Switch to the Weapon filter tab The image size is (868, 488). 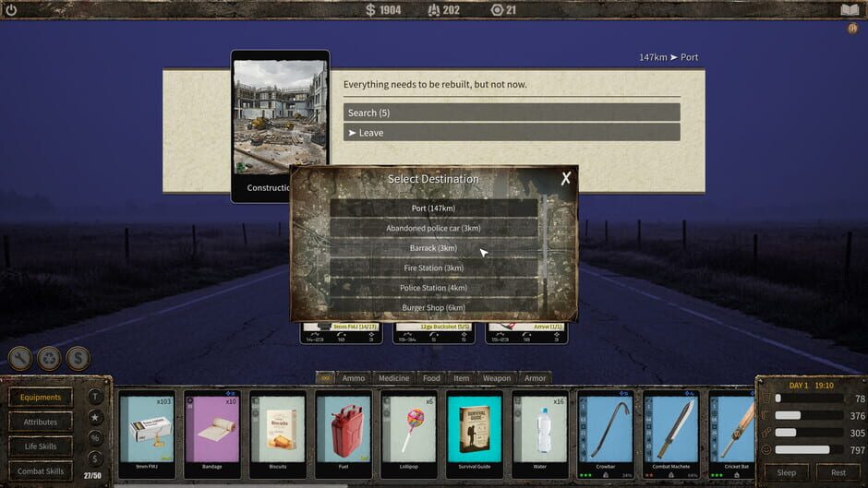[x=497, y=378]
